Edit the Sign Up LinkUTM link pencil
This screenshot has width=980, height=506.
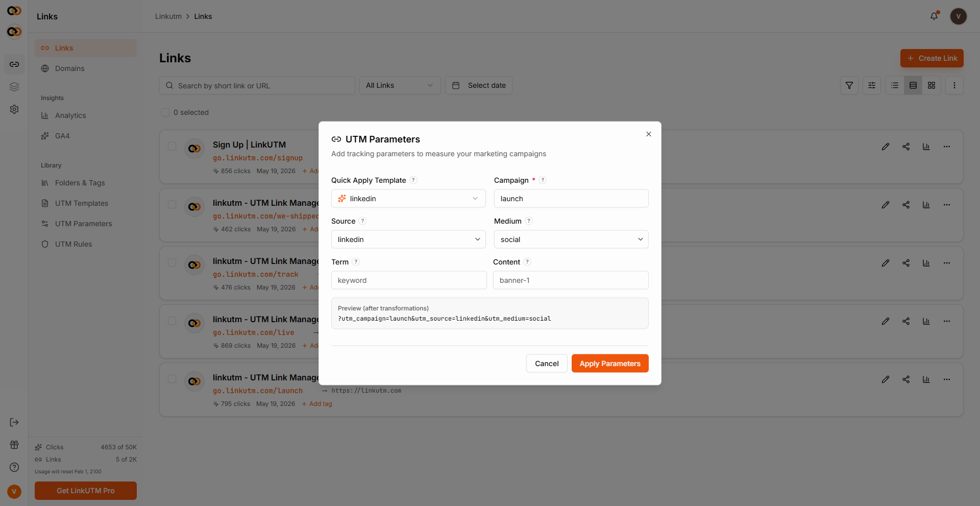(886, 147)
